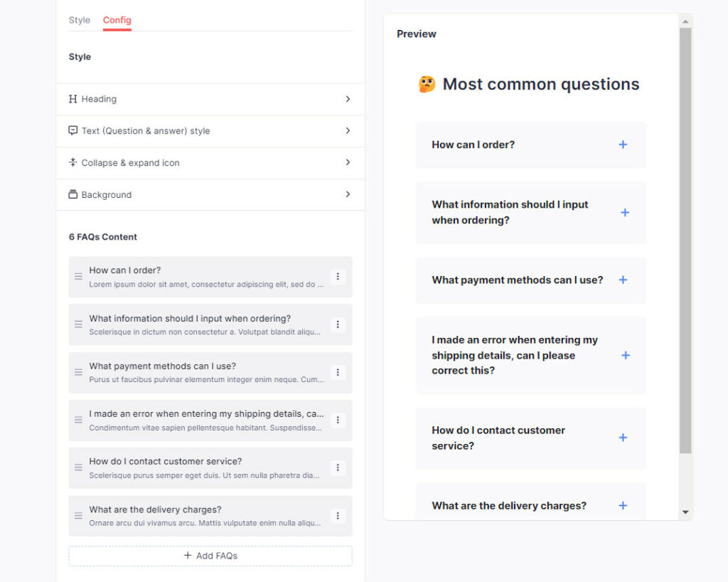This screenshot has width=728, height=582.
Task: Switch to the Style tab
Action: [80, 21]
